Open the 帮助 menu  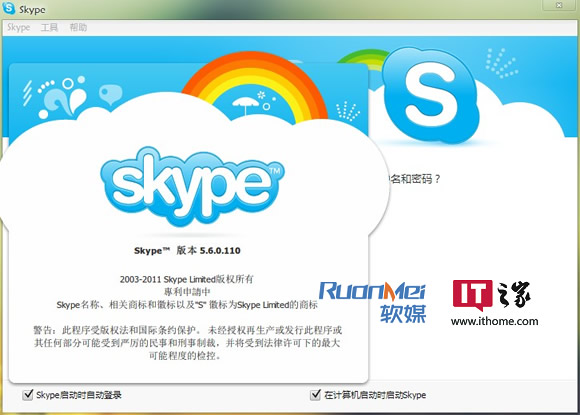point(78,27)
